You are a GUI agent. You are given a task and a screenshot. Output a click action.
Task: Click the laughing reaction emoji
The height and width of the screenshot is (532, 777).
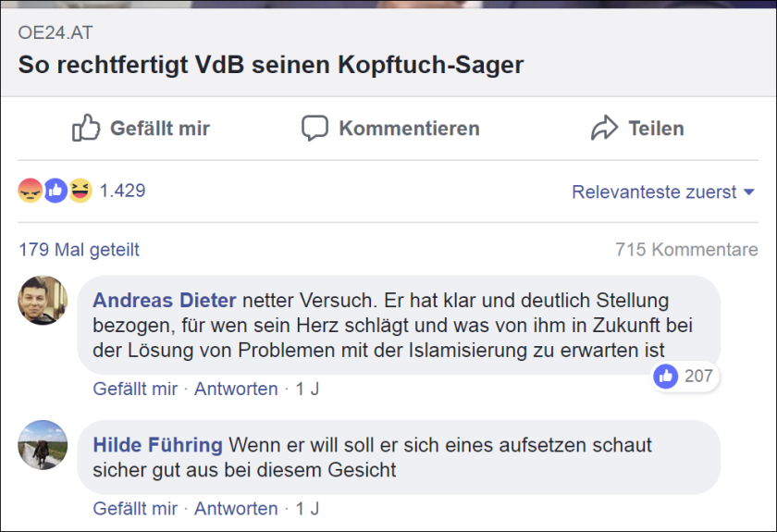(x=80, y=192)
